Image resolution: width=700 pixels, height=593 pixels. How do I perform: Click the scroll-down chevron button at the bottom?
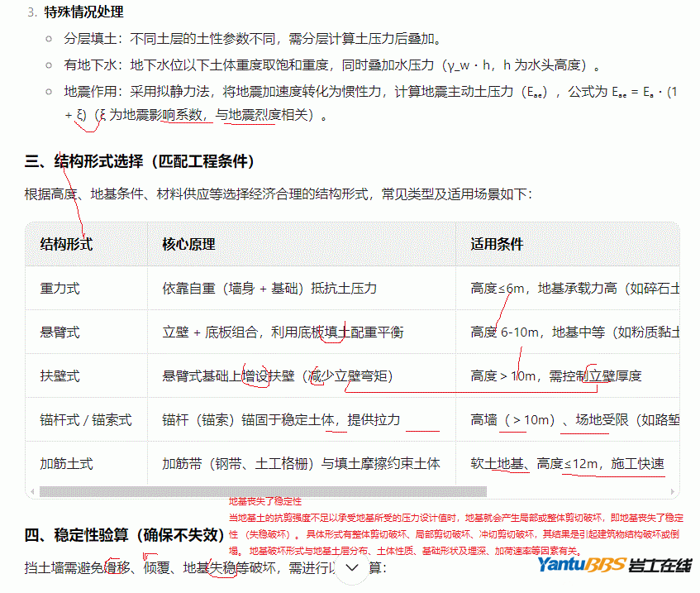pos(353,568)
